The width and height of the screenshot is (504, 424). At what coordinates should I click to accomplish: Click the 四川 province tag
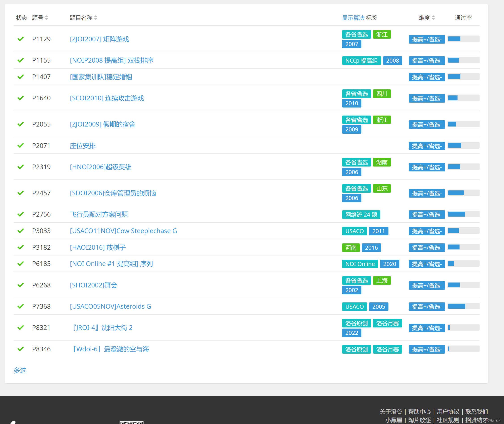coord(382,94)
